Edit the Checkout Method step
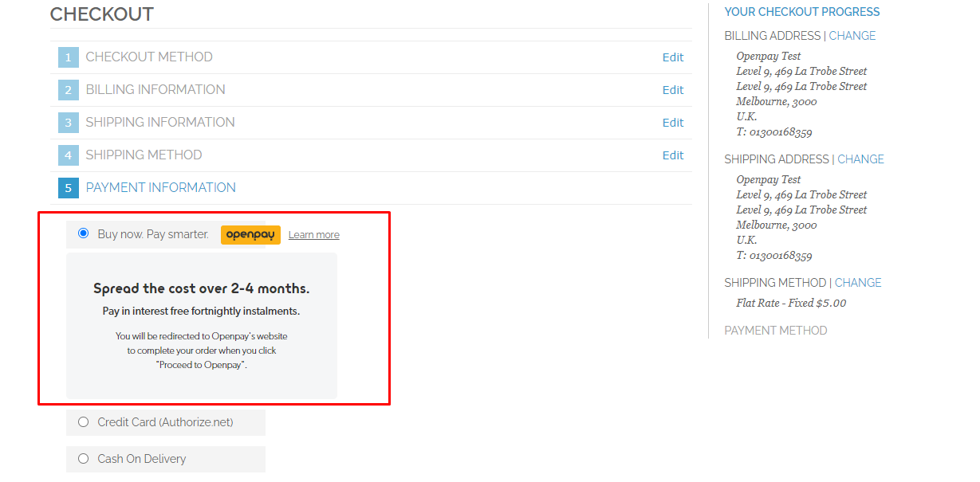 (x=672, y=57)
